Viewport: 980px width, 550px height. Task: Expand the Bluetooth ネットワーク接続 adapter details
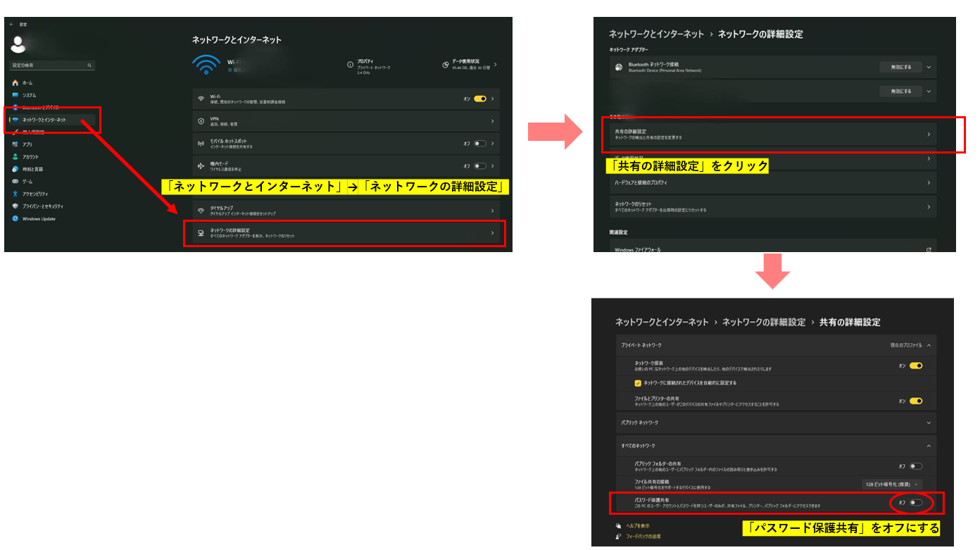929,67
